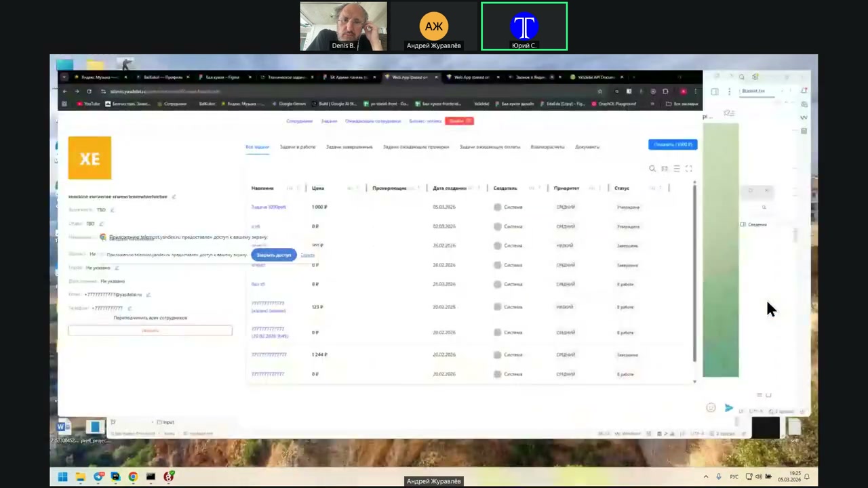The height and width of the screenshot is (488, 868).
Task: Open File Explorer from the taskbar
Action: click(80, 476)
